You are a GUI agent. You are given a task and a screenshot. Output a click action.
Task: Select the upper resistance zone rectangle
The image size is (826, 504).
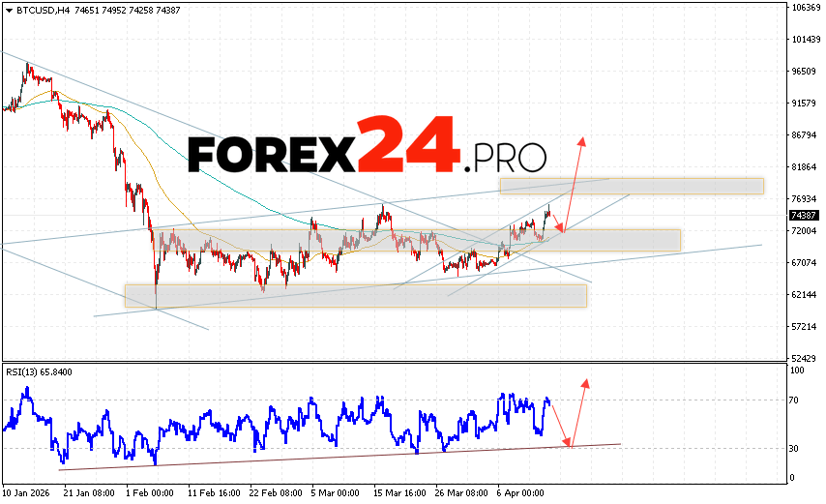pyautogui.click(x=631, y=186)
